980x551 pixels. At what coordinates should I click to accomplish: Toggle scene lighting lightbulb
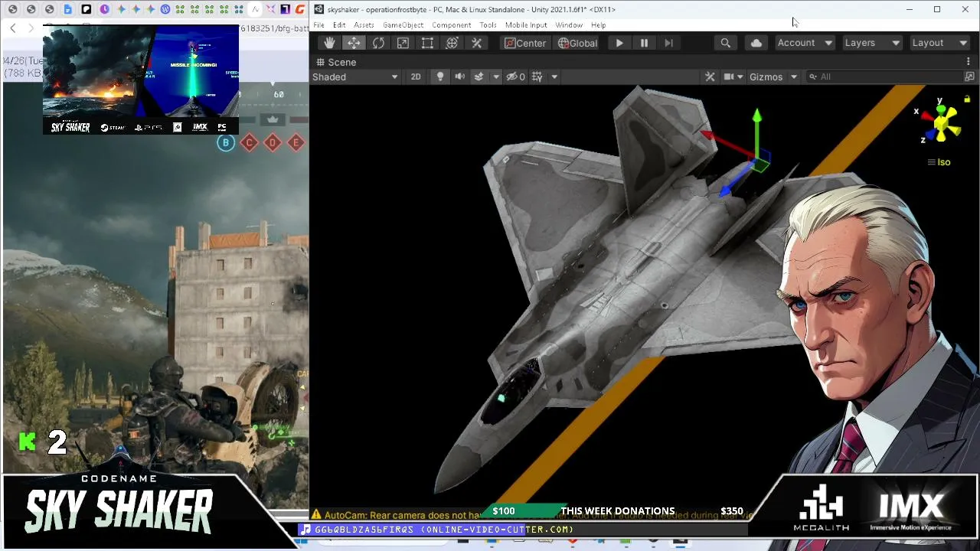pos(440,77)
